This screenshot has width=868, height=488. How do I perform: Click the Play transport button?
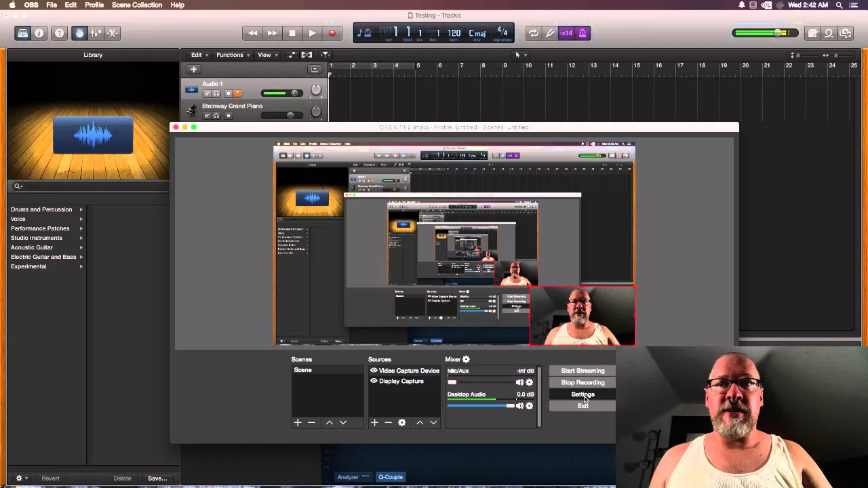pos(312,33)
